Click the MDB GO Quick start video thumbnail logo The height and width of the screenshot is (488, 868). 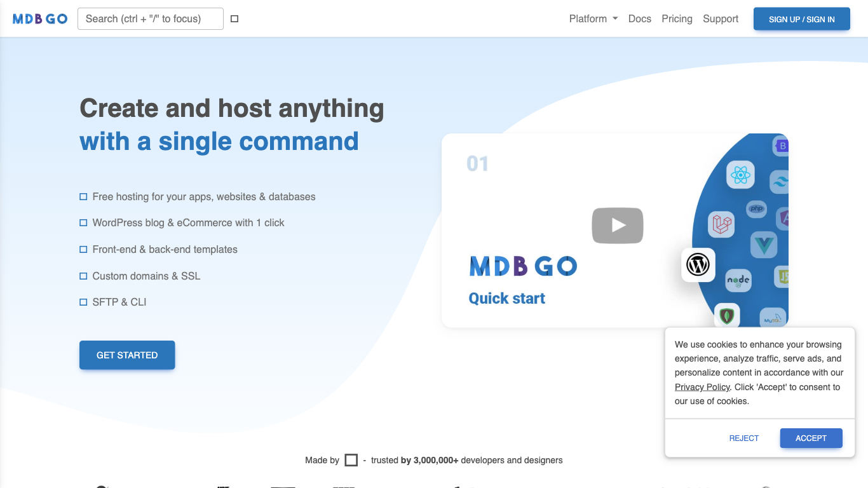523,266
